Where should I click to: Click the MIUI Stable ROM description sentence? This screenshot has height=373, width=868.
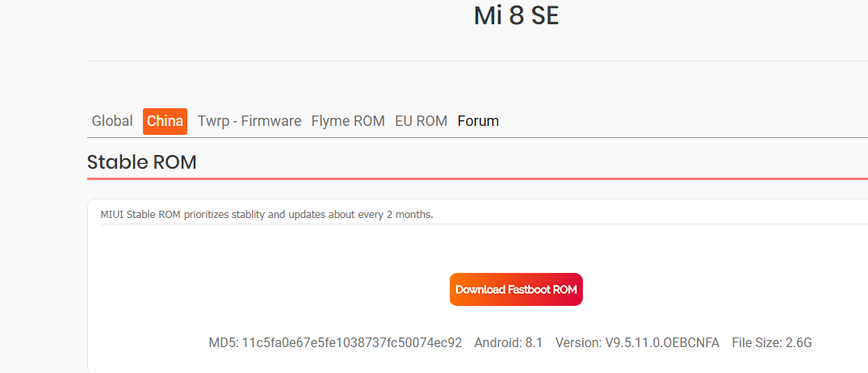(266, 215)
